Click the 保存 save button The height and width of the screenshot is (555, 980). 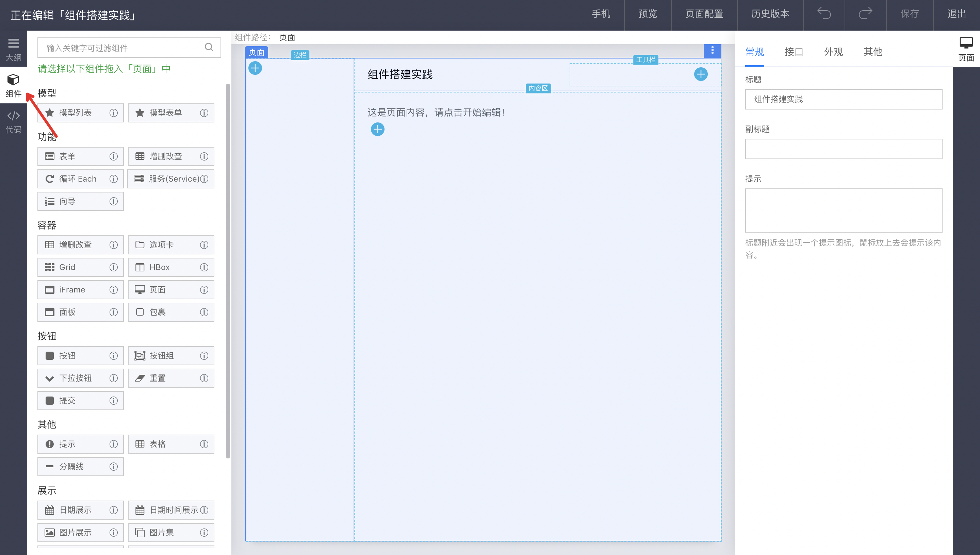[910, 14]
